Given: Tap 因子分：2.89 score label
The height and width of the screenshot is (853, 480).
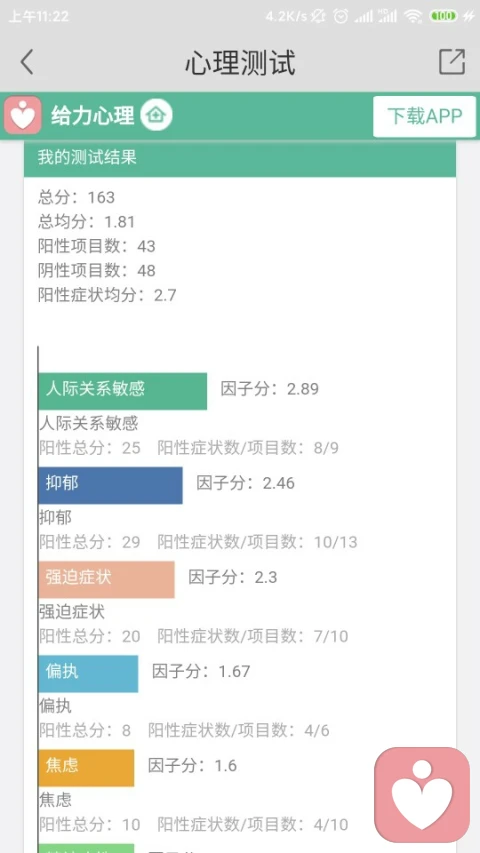Looking at the screenshot, I should pos(269,389).
